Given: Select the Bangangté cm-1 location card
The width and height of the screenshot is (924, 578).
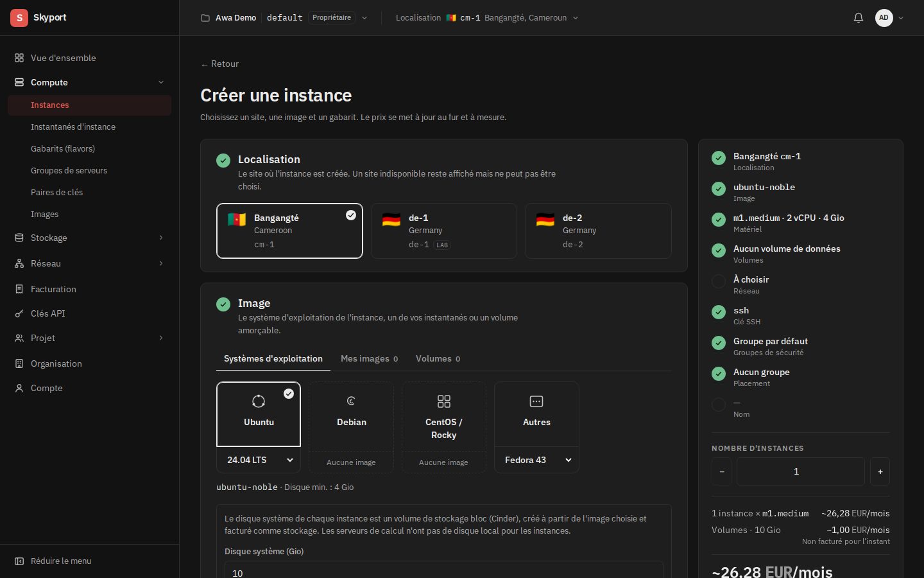Looking at the screenshot, I should click(289, 231).
